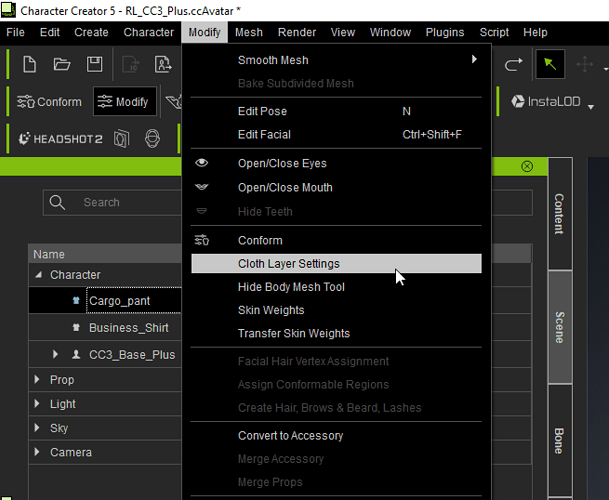Click the Name column header
Image resolution: width=609 pixels, height=500 pixels.
pyautogui.click(x=105, y=254)
